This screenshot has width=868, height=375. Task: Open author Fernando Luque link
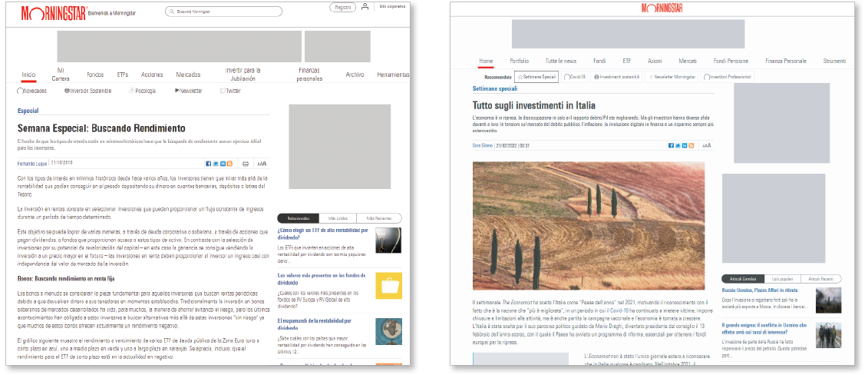click(31, 164)
